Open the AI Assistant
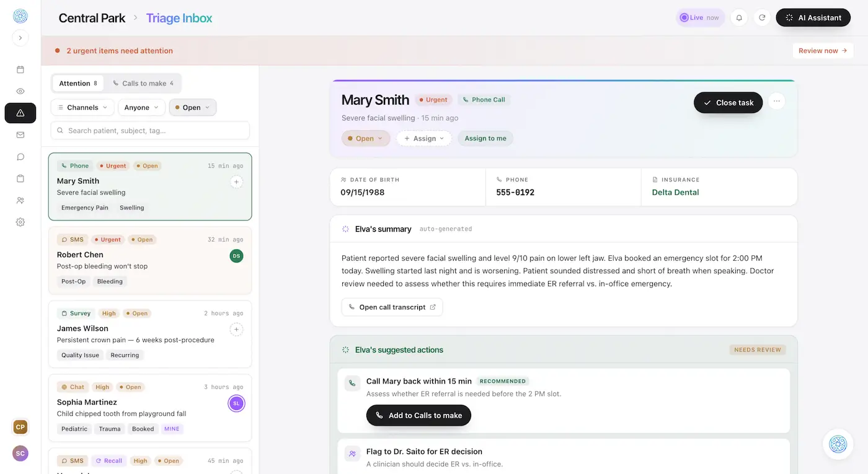Screen dimensions: 868x474 coord(813,17)
